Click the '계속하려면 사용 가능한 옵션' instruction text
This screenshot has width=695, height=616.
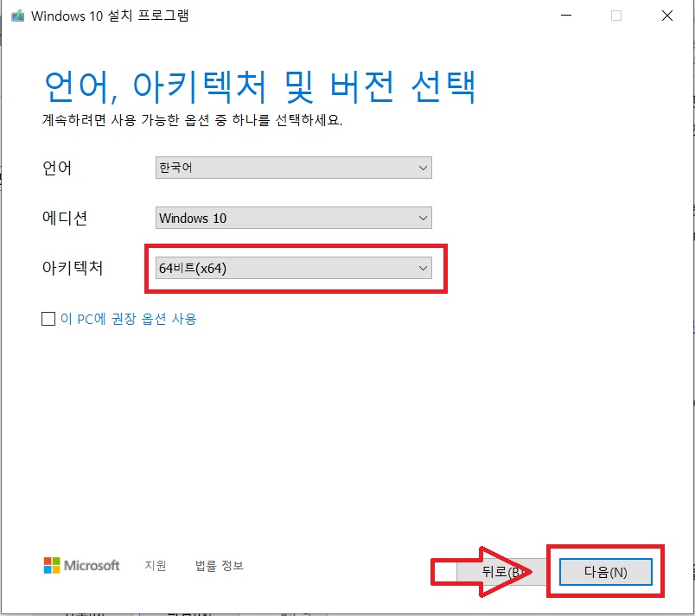pyautogui.click(x=192, y=120)
